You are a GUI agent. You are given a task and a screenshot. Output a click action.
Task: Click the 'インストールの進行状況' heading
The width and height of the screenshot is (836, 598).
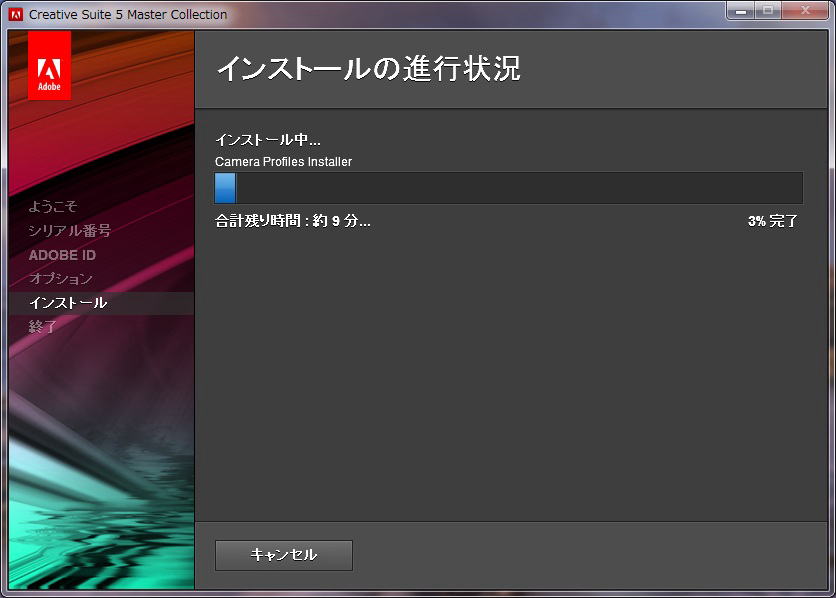click(368, 68)
